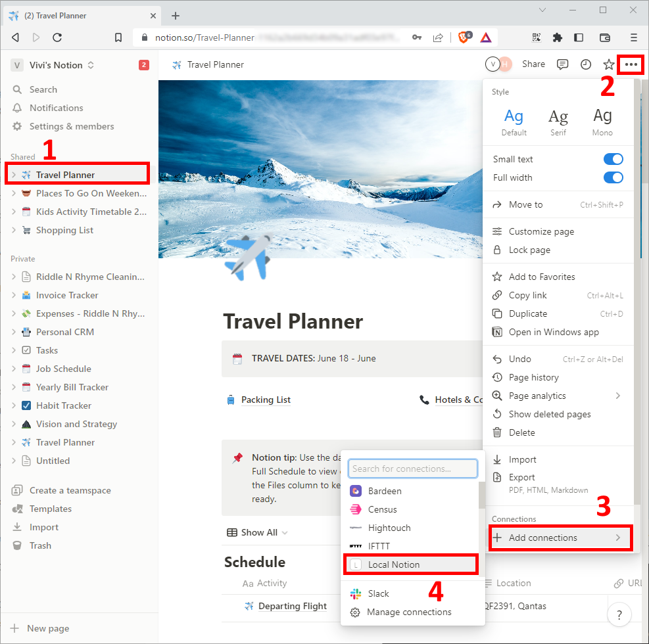
Task: Choose Duplicate from the page menu
Action: (x=527, y=313)
